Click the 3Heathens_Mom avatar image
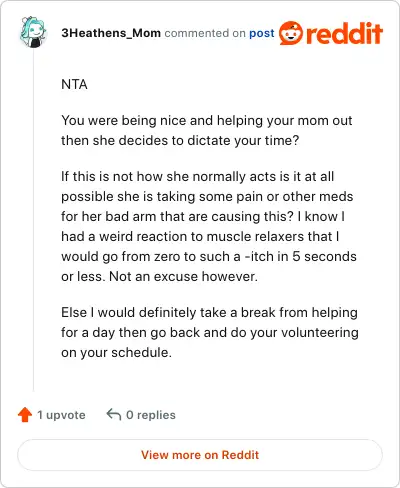Screen dimensions: 400x488 pyautogui.click(x=33, y=32)
